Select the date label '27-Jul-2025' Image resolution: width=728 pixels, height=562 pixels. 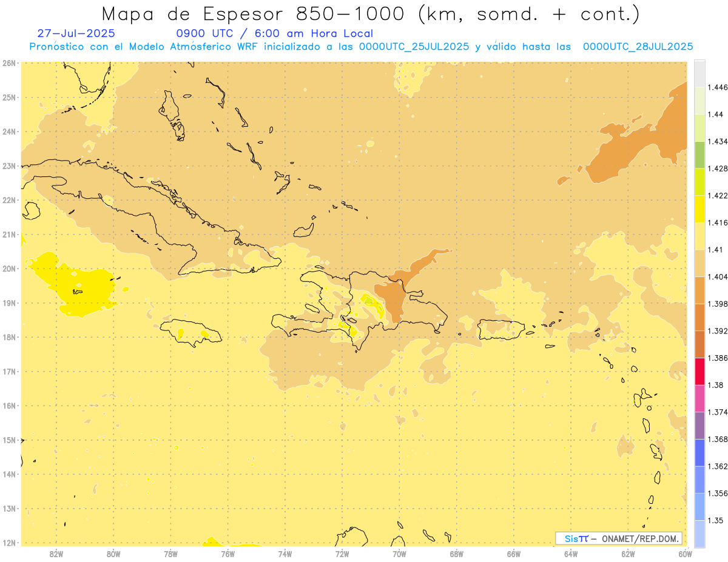pyautogui.click(x=76, y=33)
